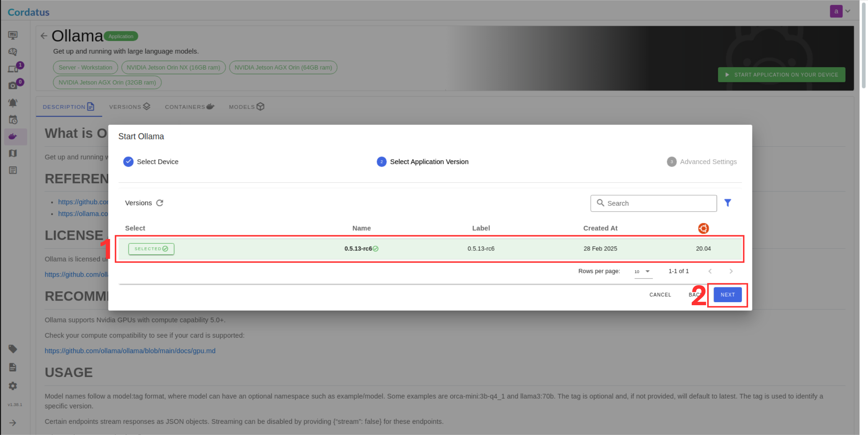The width and height of the screenshot is (868, 435).
Task: Go back using arrow beside Ollama title
Action: 44,36
